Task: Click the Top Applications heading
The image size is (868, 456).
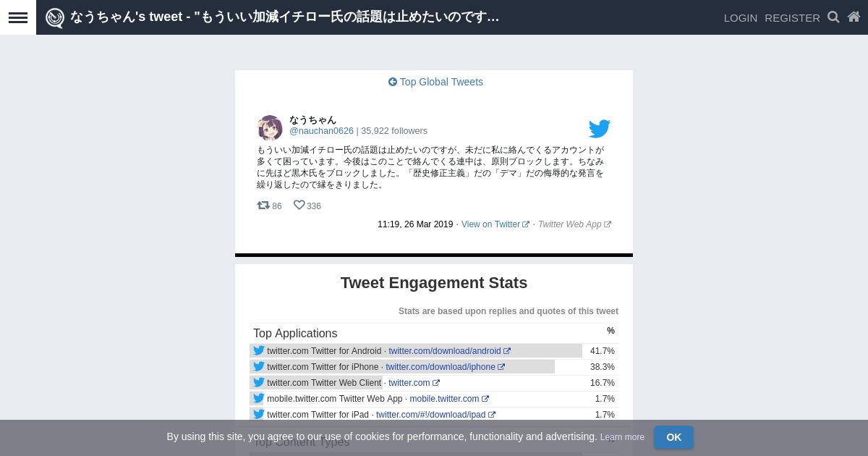Action: coord(295,333)
